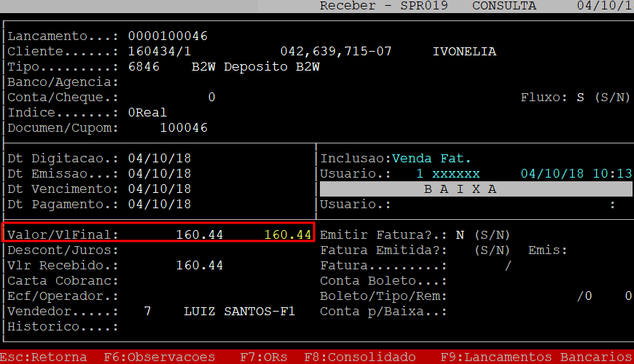Click the Dt Vencimento date field
The image size is (634, 364).
(x=160, y=189)
